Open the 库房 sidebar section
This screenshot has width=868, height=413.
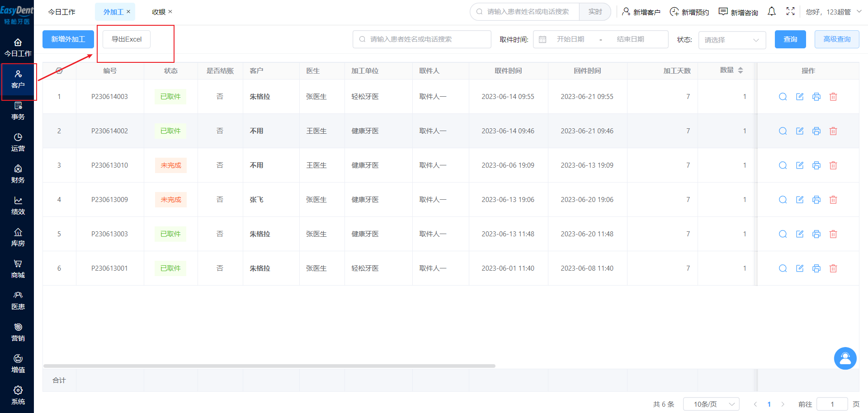(x=18, y=237)
